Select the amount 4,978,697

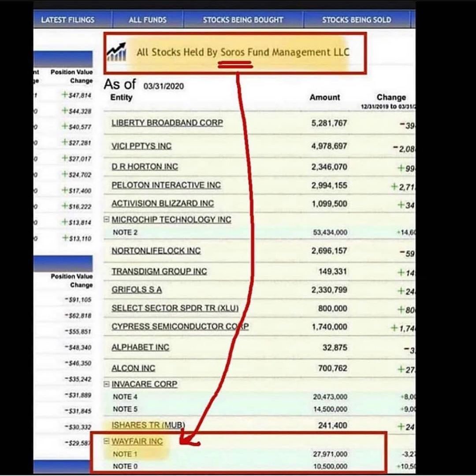pos(329,146)
